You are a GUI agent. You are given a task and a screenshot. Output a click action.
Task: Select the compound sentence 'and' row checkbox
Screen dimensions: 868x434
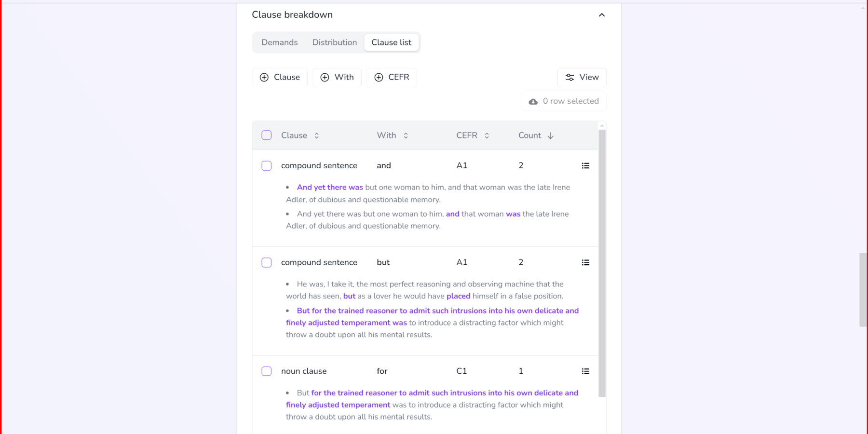267,166
